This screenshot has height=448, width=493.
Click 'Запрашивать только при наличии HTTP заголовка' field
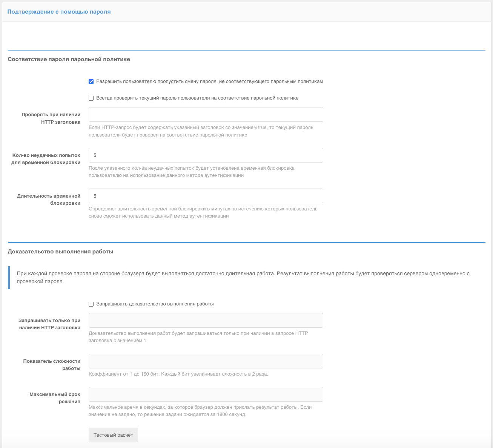click(x=206, y=321)
